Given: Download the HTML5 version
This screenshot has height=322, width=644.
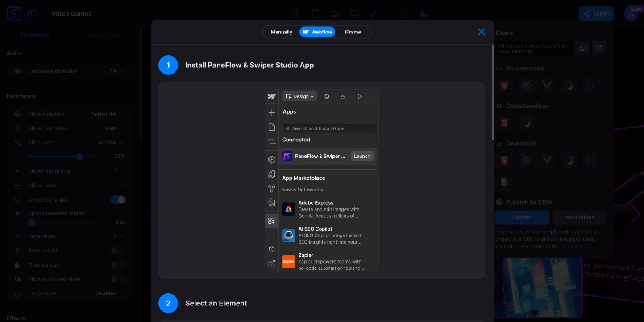Looking at the screenshot, I should [x=504, y=160].
